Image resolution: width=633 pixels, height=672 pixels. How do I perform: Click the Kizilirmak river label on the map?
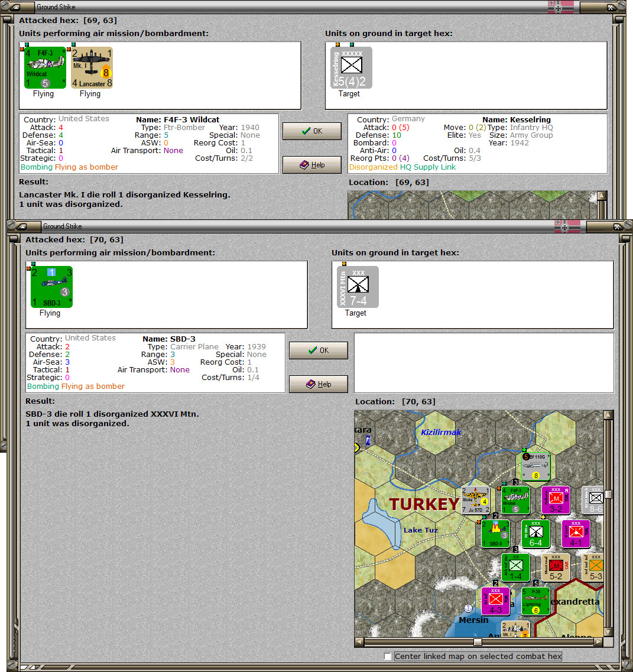pos(441,432)
